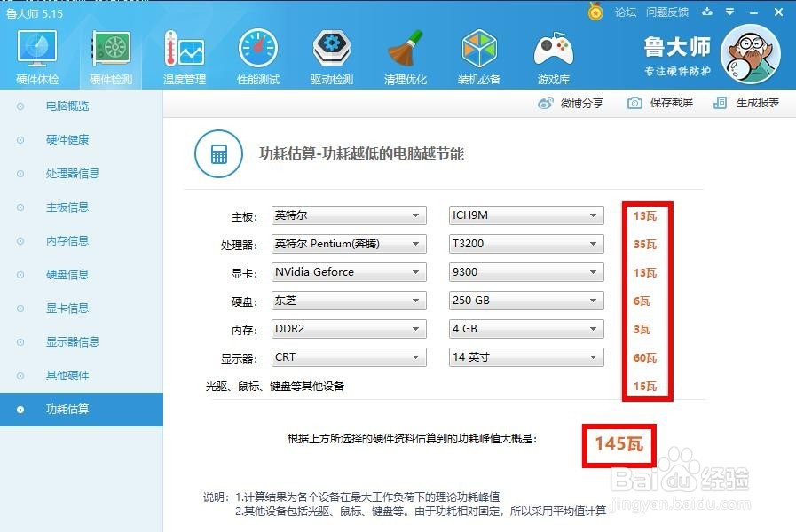Run 硬件体检 hardware checkup
This screenshot has height=532, width=796.
coord(35,53)
